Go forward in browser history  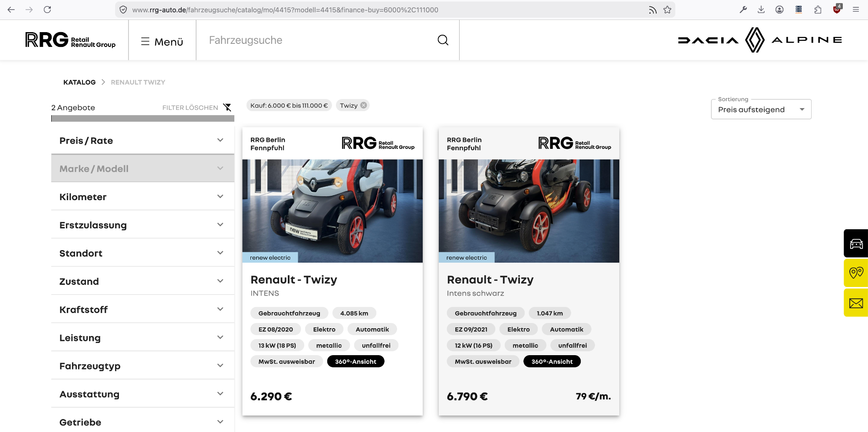[x=29, y=10]
